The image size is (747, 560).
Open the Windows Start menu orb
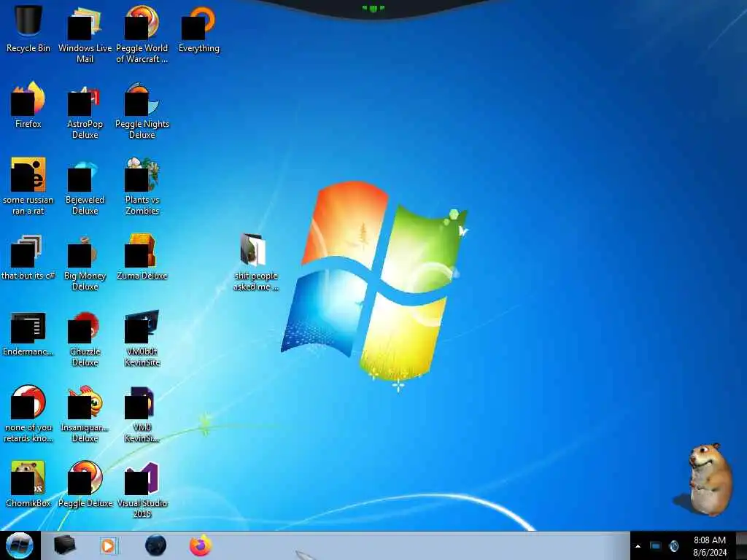click(x=20, y=545)
